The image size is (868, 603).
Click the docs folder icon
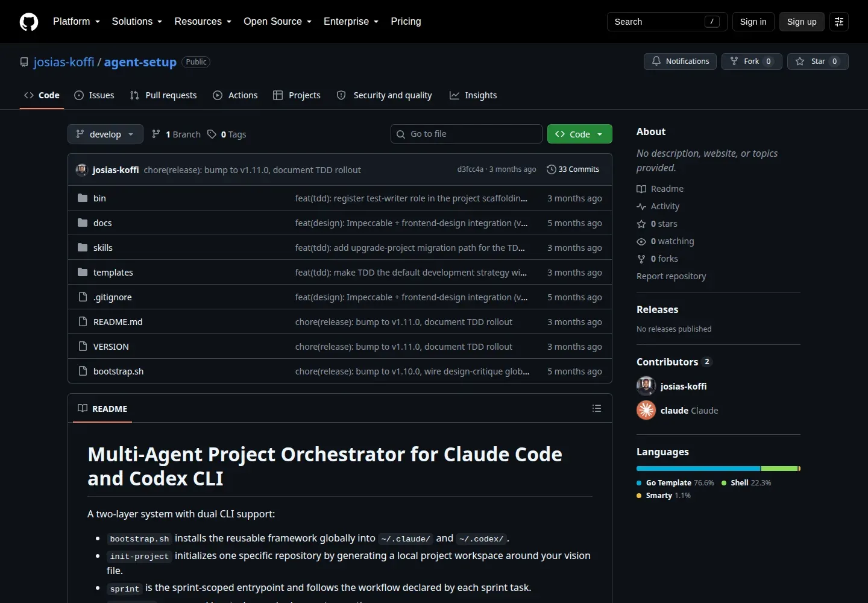(83, 223)
